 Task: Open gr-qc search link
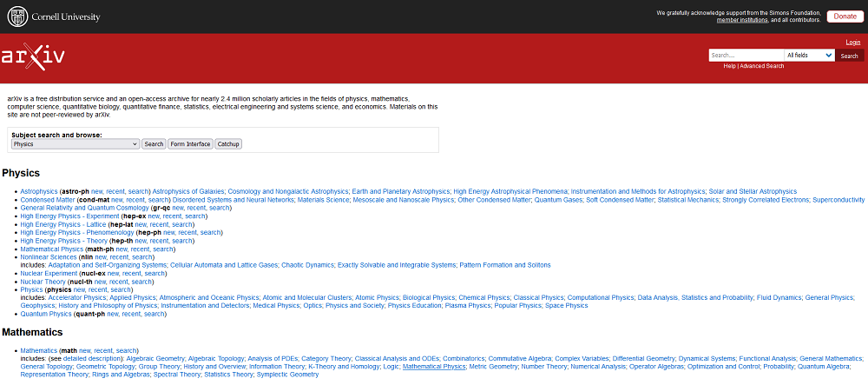220,208
